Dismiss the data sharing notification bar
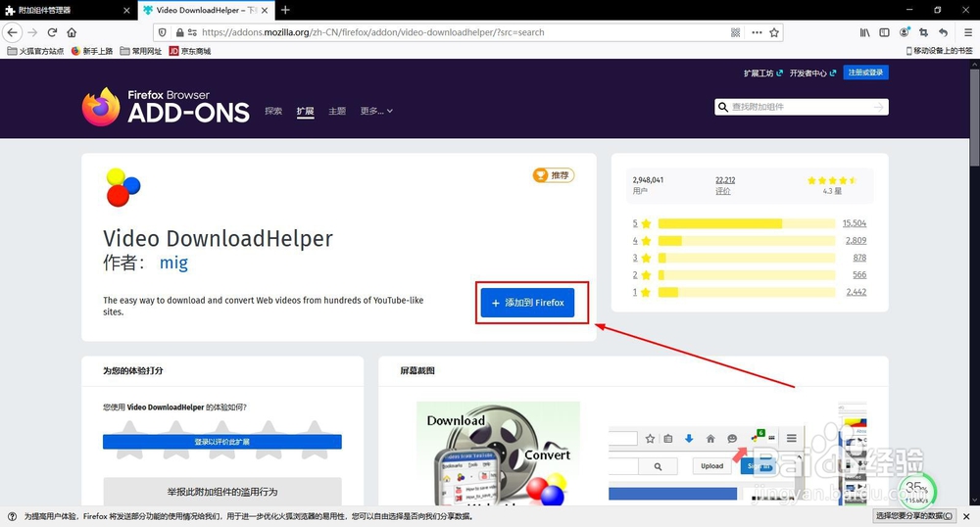 [x=966, y=516]
